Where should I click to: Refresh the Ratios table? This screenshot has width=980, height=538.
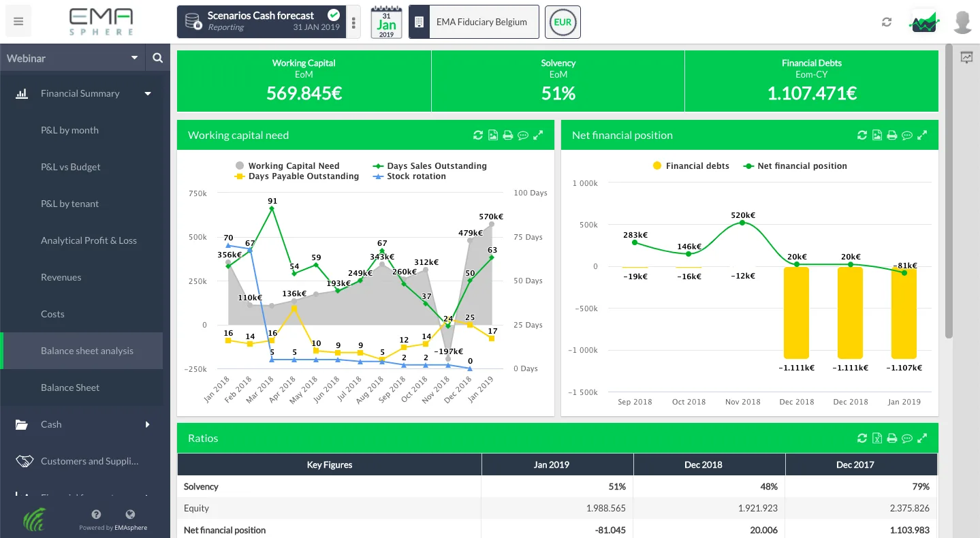[862, 439]
